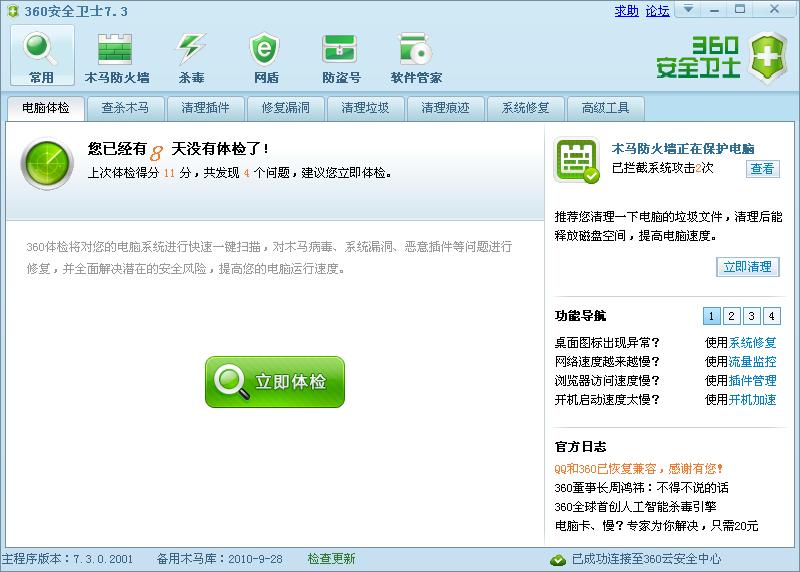This screenshot has width=800, height=572.
Task: Open the 网盾 shield icon
Action: point(264,48)
